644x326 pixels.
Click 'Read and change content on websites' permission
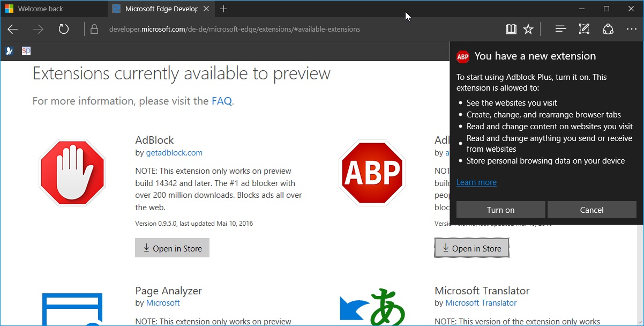pyautogui.click(x=550, y=127)
